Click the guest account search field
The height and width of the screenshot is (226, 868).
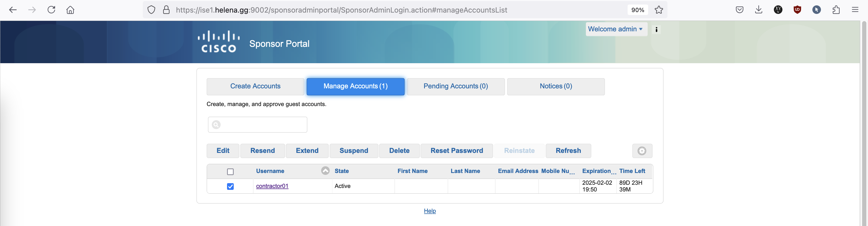click(263, 125)
